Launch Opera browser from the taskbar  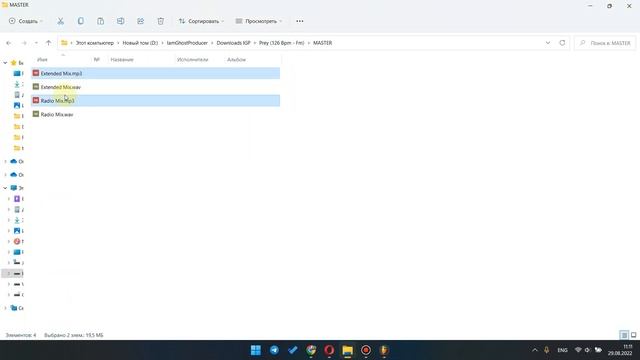point(329,350)
